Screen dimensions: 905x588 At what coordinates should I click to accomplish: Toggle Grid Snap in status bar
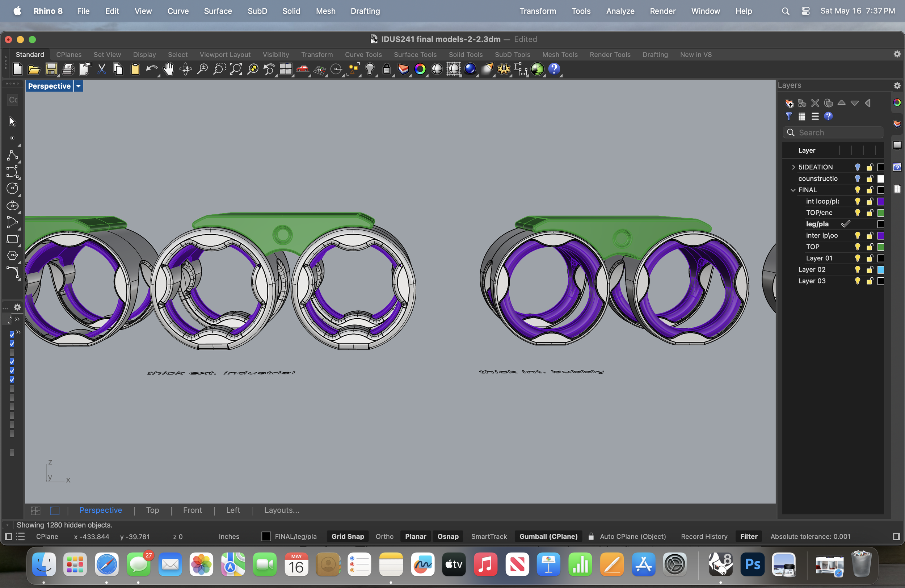click(348, 536)
